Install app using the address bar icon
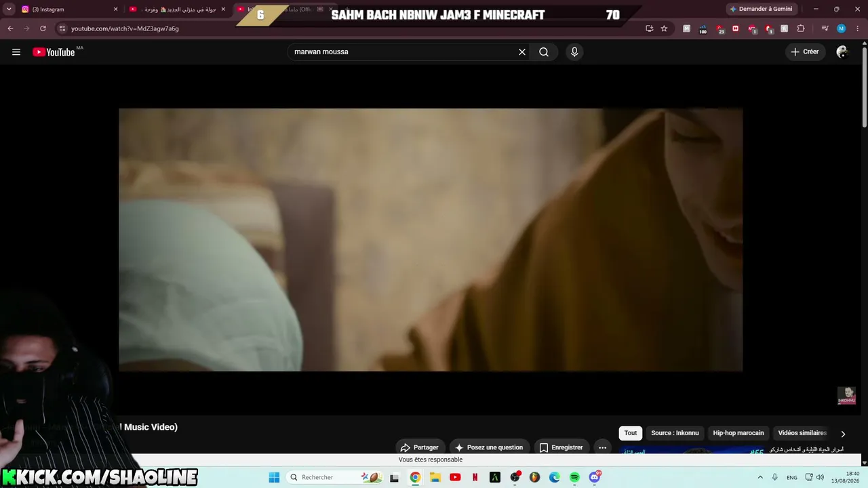This screenshot has width=868, height=488. 649,28
